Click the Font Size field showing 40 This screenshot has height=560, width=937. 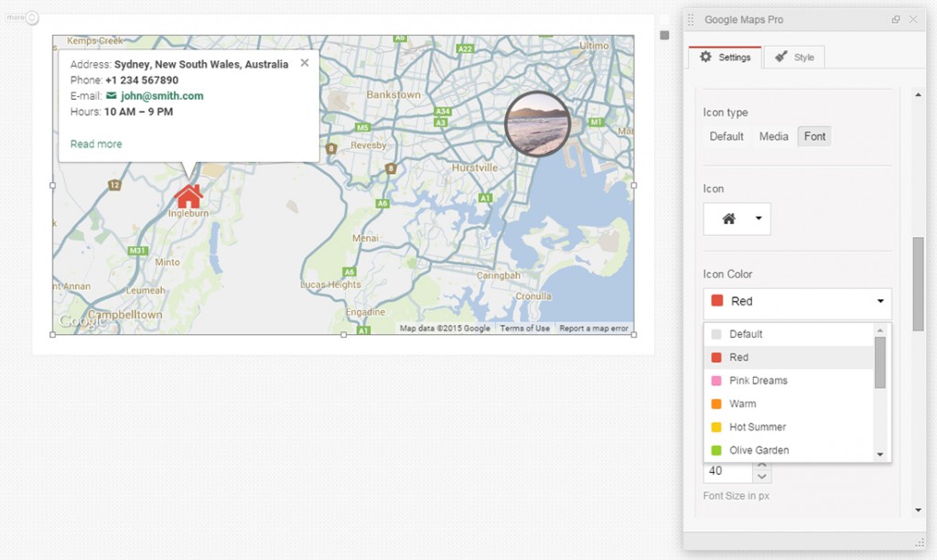pos(727,470)
